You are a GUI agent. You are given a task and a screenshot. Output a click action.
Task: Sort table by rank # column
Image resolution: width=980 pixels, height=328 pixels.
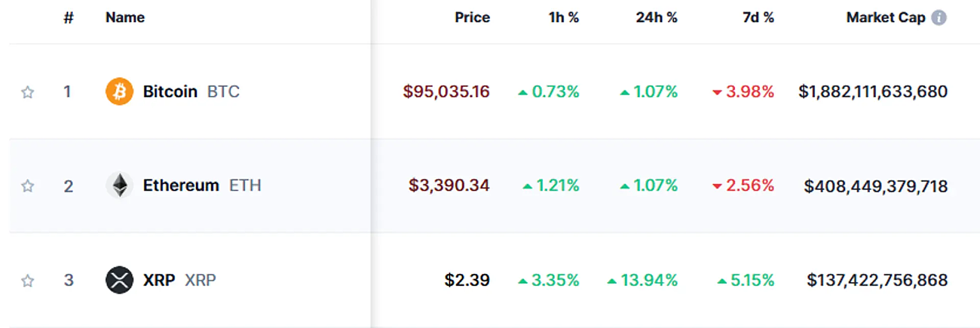(69, 18)
